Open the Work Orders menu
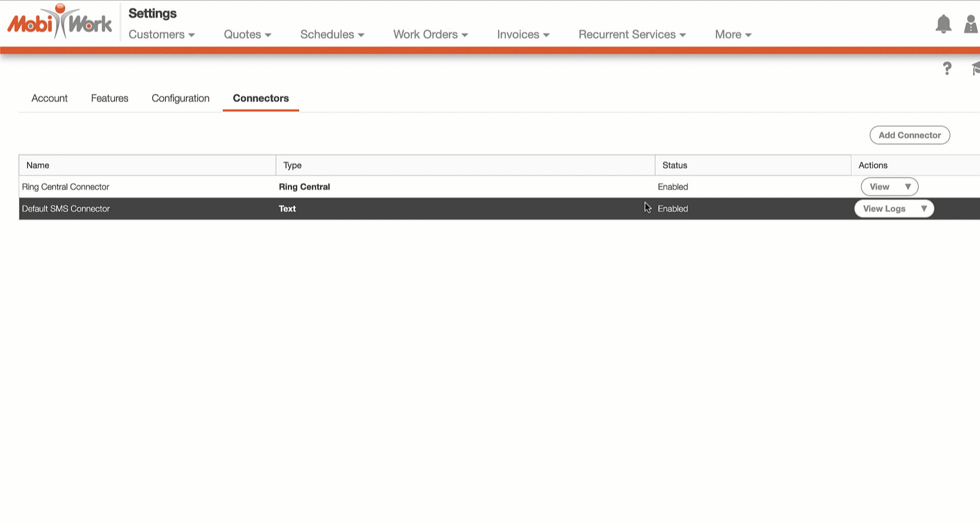 [430, 35]
